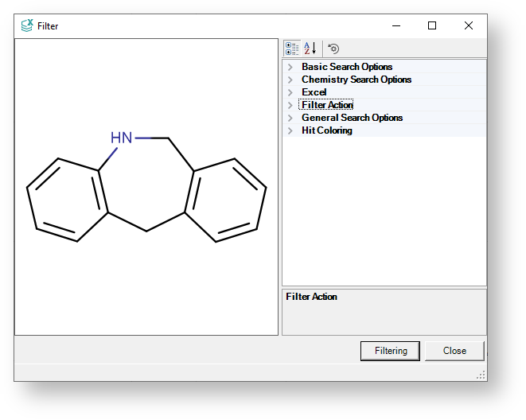
Task: Minimize the Filter dialog window
Action: click(395, 25)
